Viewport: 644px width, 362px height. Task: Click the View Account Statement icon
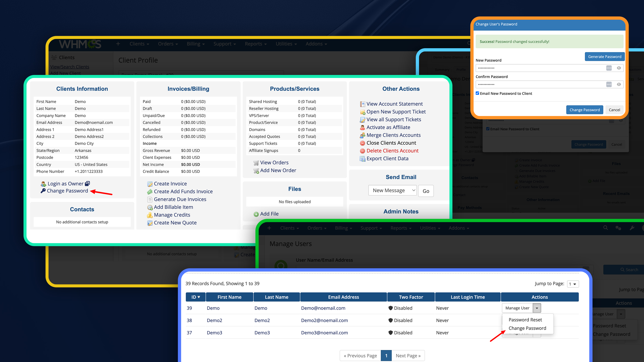[x=362, y=104]
